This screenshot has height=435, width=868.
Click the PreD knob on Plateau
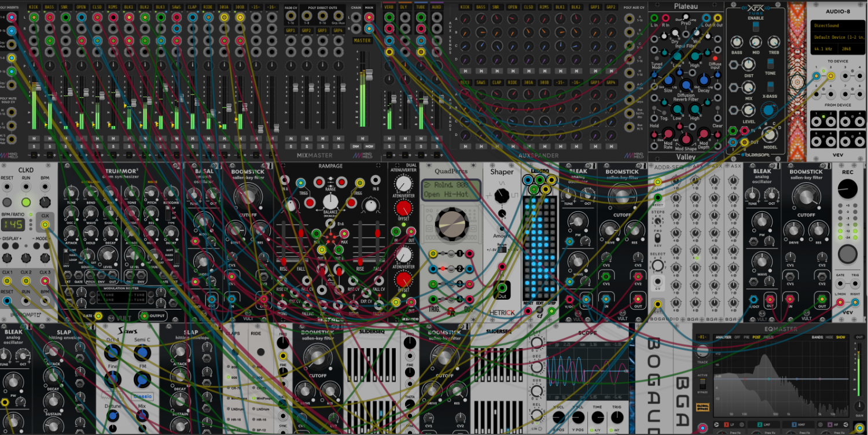685,17
